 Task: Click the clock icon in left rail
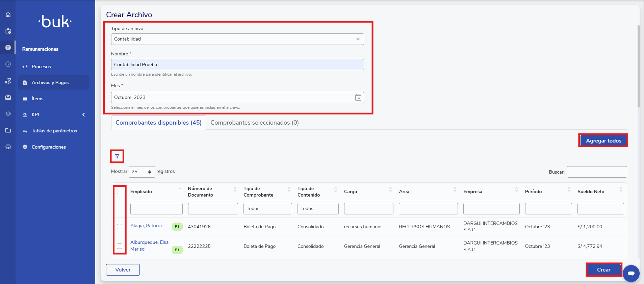(x=8, y=64)
